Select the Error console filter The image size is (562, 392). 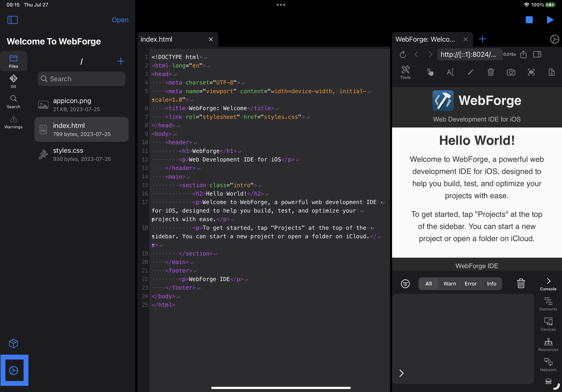pos(470,284)
